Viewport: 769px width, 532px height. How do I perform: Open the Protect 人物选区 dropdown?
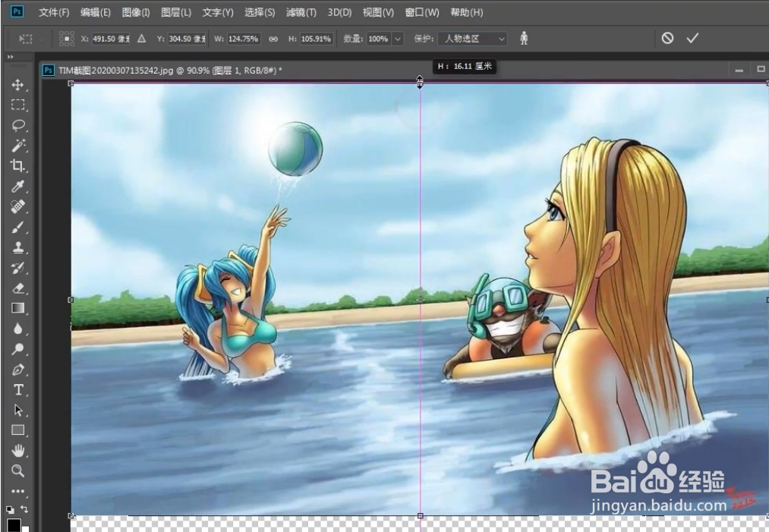[x=472, y=39]
